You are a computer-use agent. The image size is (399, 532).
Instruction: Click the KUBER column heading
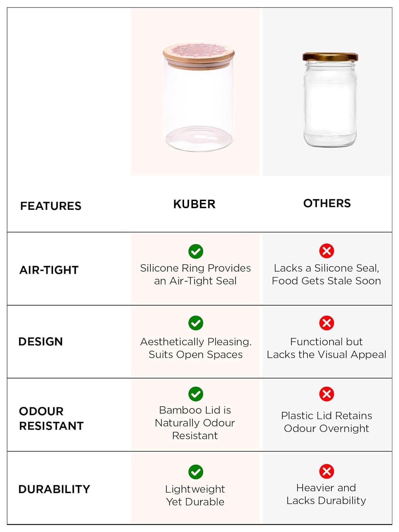(x=194, y=204)
